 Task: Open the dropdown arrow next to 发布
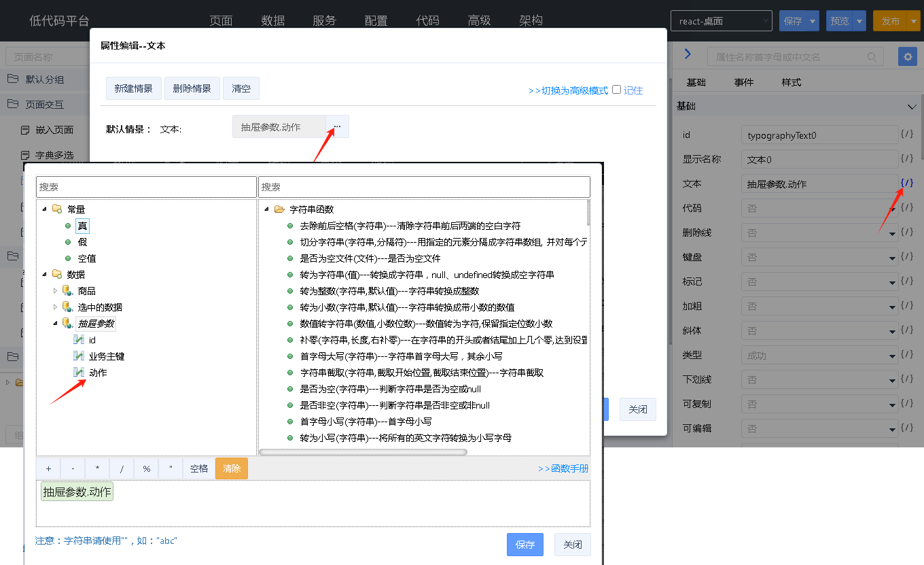tap(912, 21)
